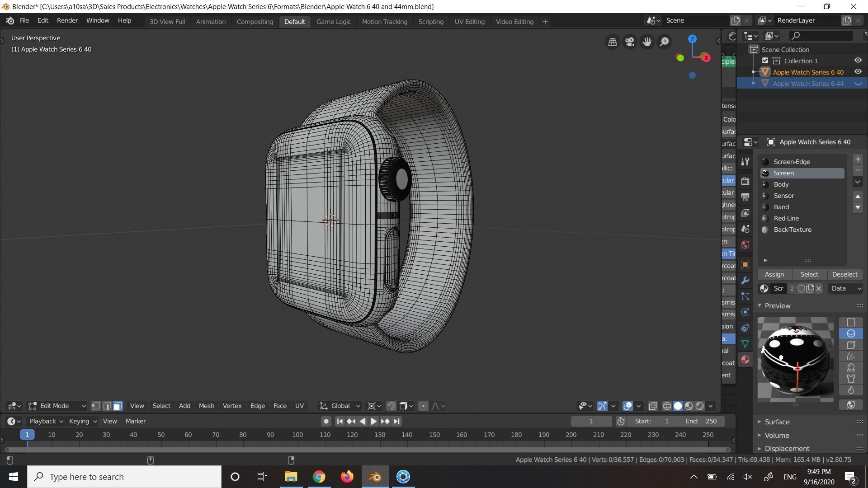Select face select mode

coord(118,406)
